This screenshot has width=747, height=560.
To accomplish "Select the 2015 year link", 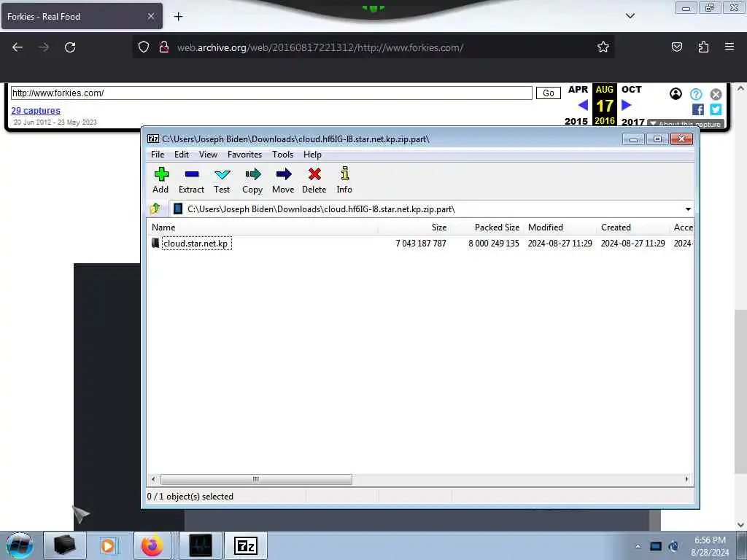I will [576, 122].
